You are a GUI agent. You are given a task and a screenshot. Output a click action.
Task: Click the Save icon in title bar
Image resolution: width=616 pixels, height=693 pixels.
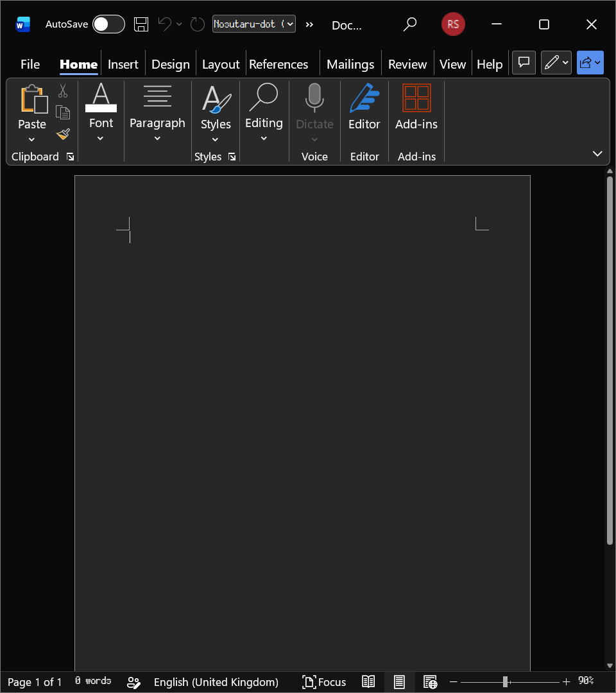click(x=141, y=24)
